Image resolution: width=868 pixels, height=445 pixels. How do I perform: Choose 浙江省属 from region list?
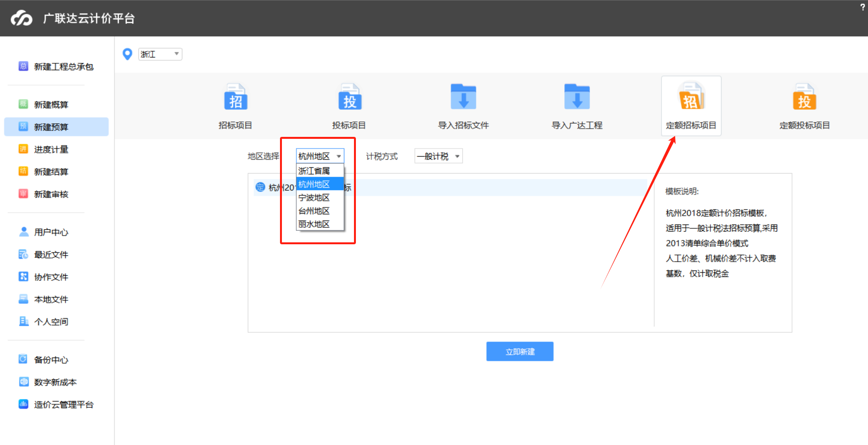tap(320, 171)
